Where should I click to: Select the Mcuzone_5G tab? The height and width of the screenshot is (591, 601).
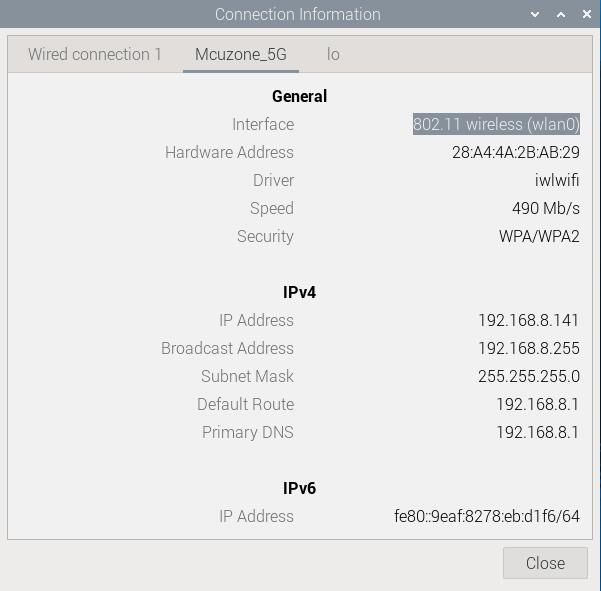(240, 54)
